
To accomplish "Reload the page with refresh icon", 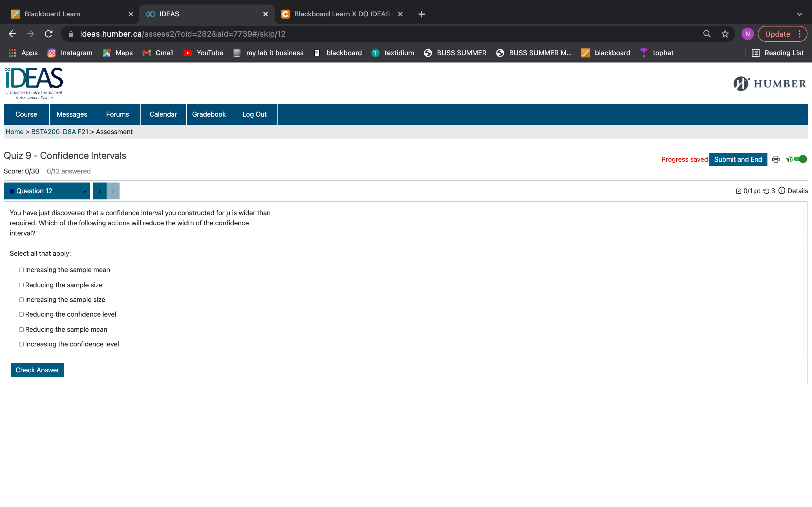I will coord(49,34).
